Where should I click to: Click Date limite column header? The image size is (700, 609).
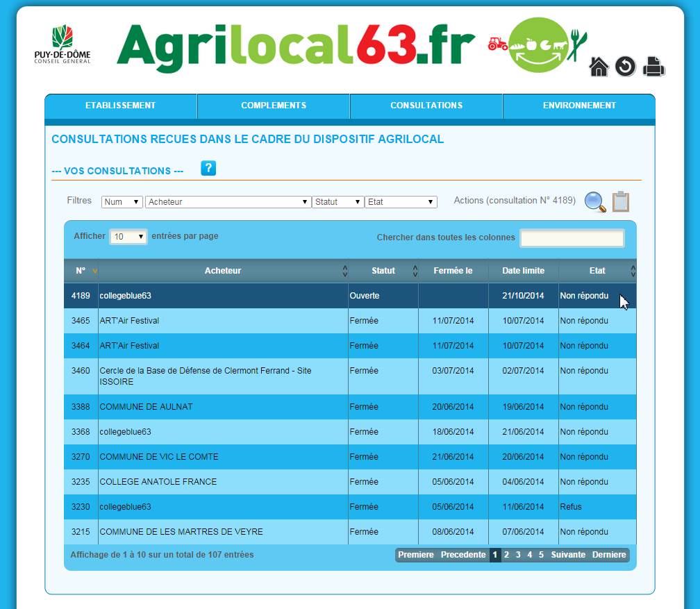[523, 271]
